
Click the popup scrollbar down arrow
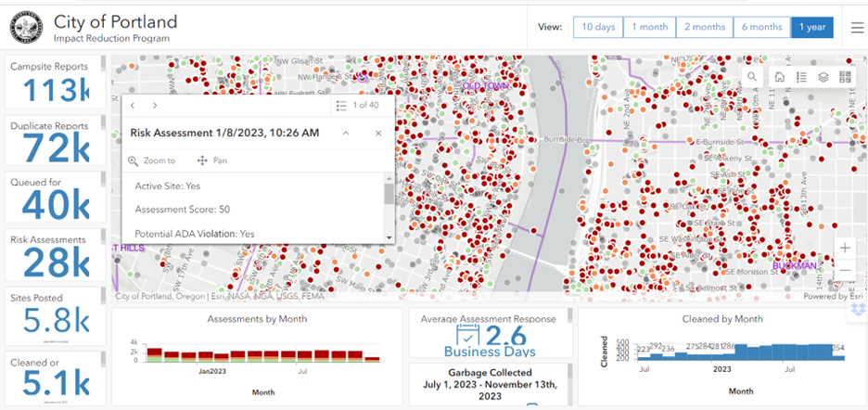coord(389,237)
